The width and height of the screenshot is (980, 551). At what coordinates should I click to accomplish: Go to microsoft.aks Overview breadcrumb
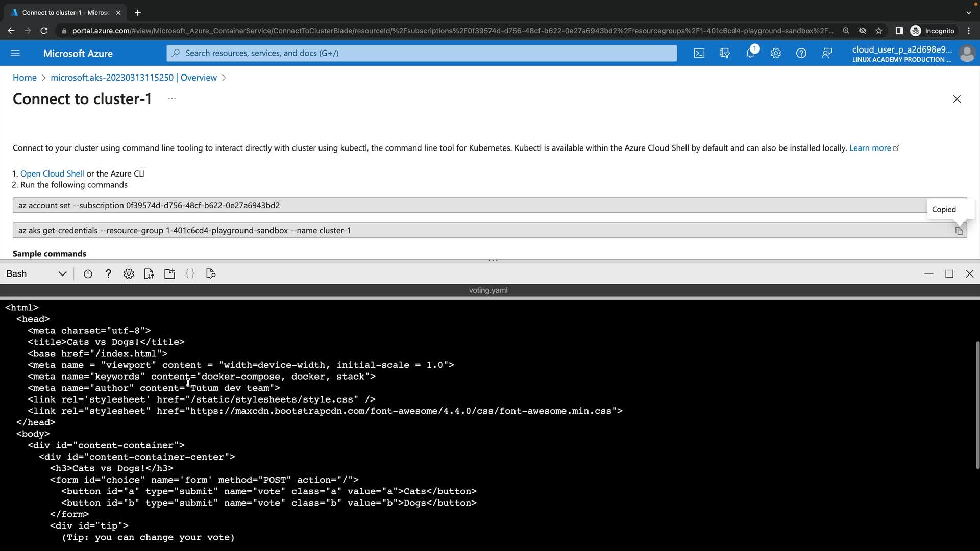(x=134, y=78)
